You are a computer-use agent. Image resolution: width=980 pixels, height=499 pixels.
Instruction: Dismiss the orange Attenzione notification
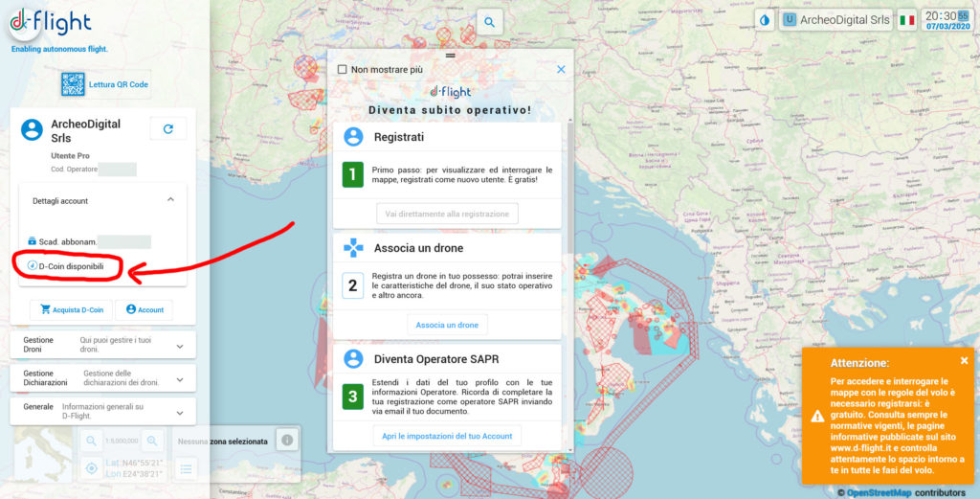pos(964,360)
